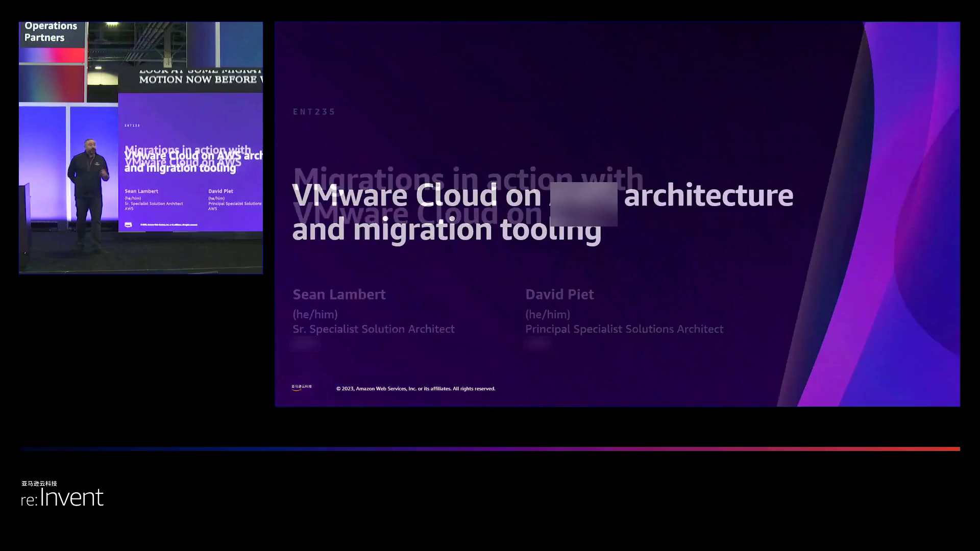
Task: Click the small AWS logo beside copyright text
Action: point(301,387)
